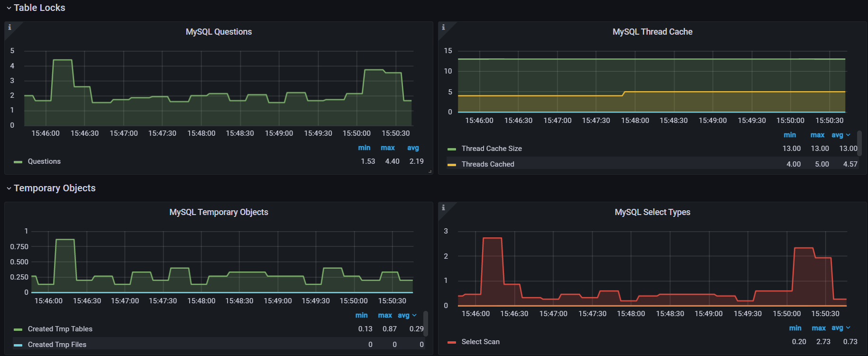This screenshot has height=356, width=868.
Task: Sort Thread Cache legend by min
Action: pyautogui.click(x=790, y=135)
